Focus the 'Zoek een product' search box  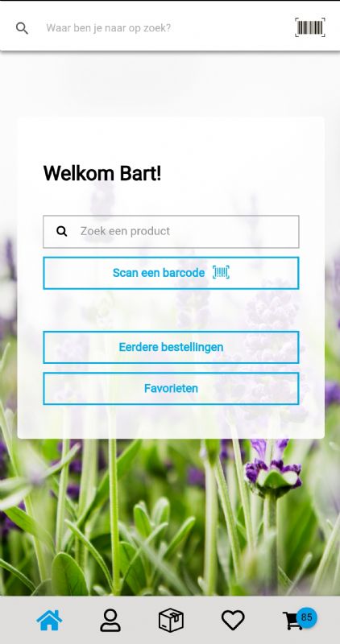click(x=171, y=232)
